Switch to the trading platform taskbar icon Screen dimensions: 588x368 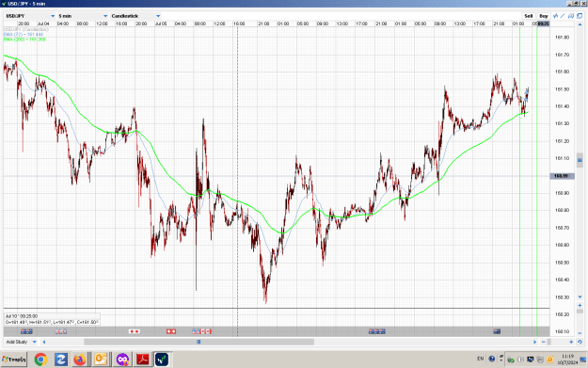pos(162,360)
